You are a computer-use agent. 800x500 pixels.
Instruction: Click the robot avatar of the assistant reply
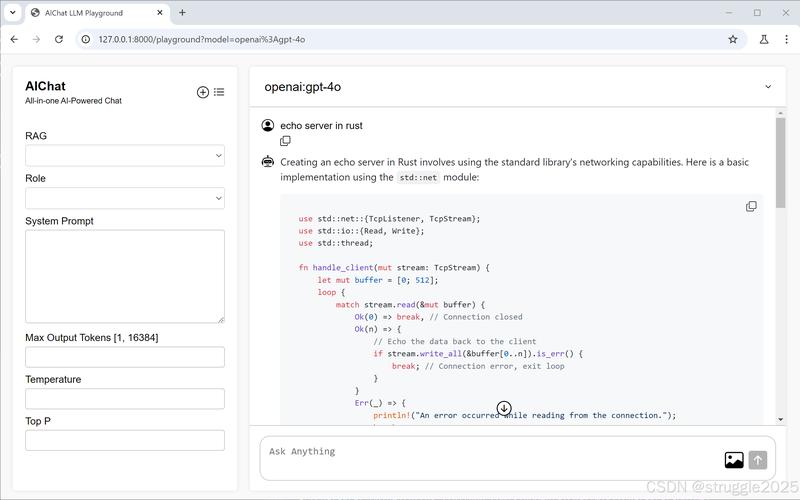(x=268, y=162)
